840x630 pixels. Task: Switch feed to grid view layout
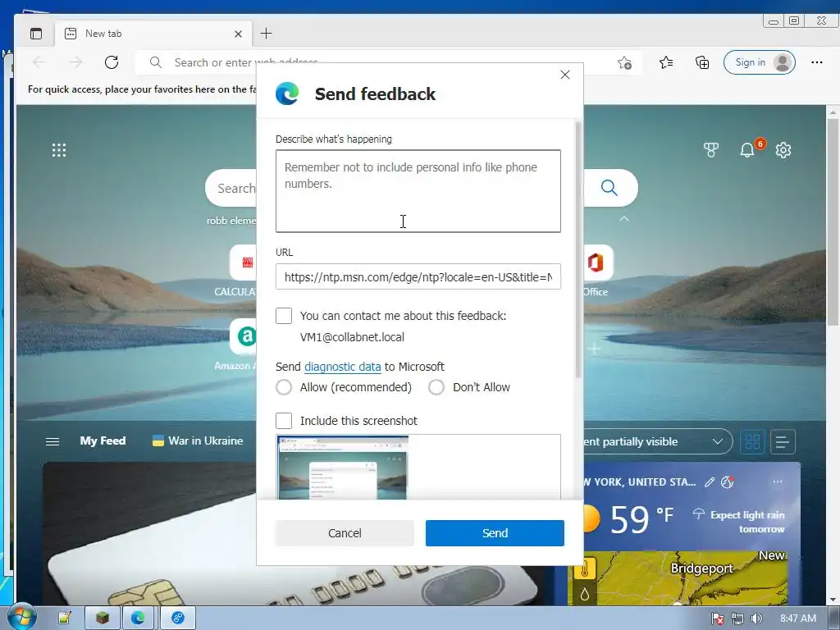pyautogui.click(x=753, y=442)
